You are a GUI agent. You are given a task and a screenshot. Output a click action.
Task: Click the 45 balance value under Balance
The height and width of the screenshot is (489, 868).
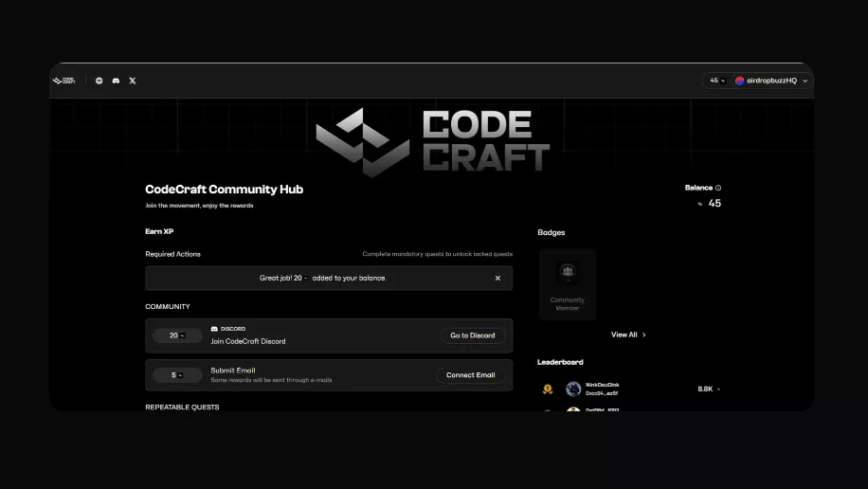click(714, 203)
